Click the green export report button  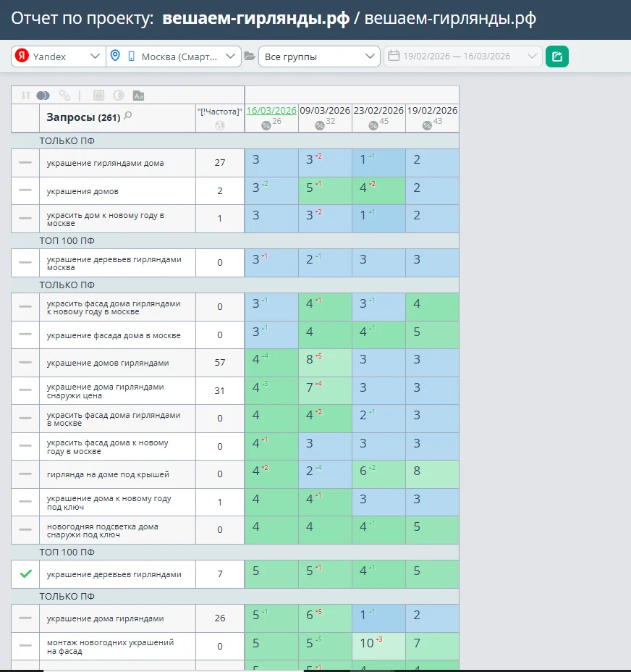pos(556,56)
